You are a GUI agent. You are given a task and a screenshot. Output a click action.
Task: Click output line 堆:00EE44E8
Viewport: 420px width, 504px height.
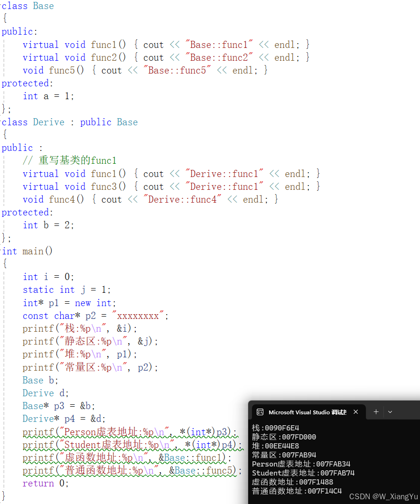click(x=275, y=446)
